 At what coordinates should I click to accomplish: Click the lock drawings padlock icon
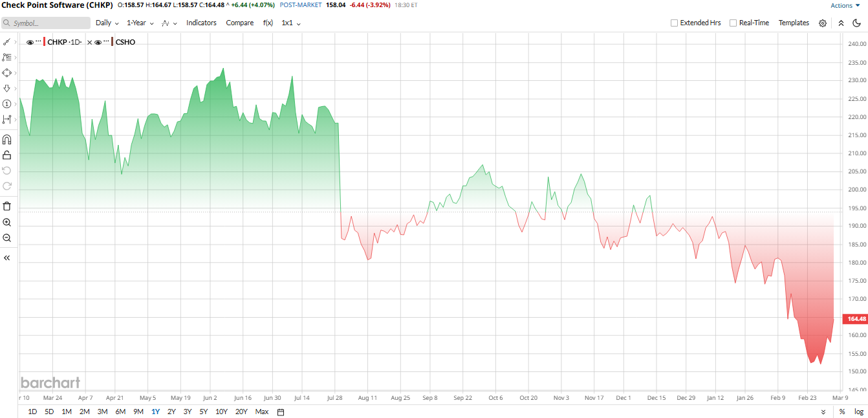7,155
